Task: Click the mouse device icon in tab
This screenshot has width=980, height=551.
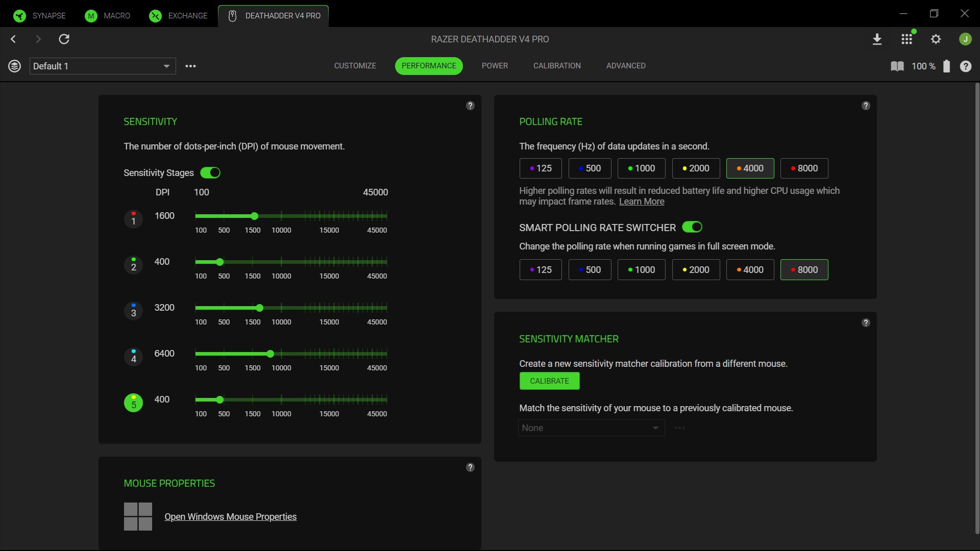Action: [232, 16]
